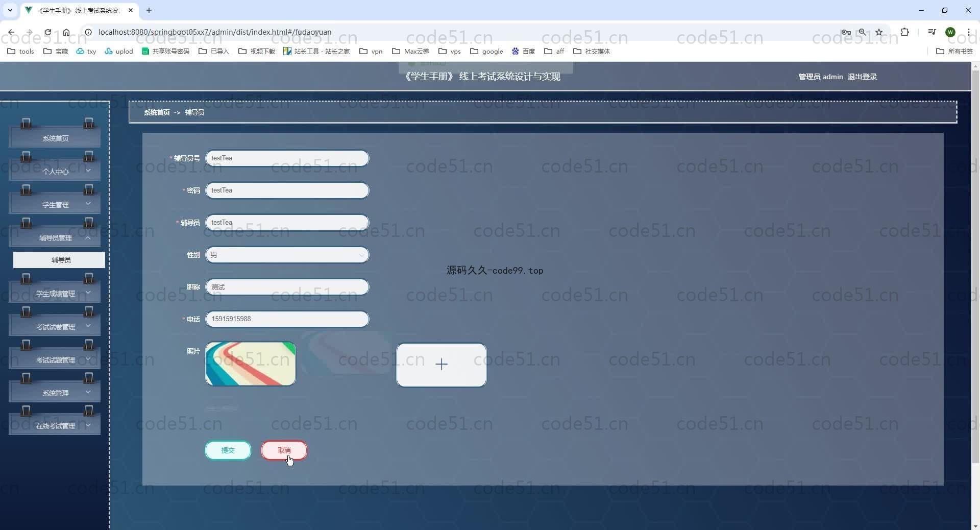
Task: Submit the form with 提交
Action: 228,450
